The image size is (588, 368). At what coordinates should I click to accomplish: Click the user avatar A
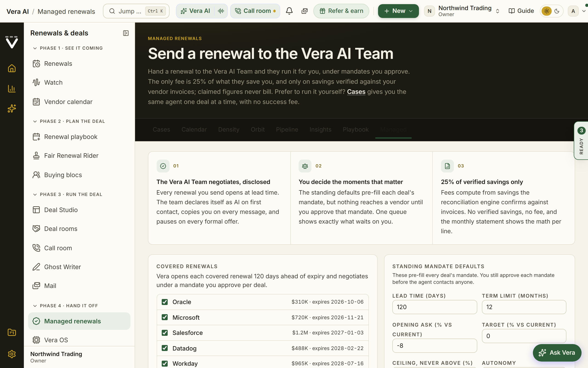[573, 11]
